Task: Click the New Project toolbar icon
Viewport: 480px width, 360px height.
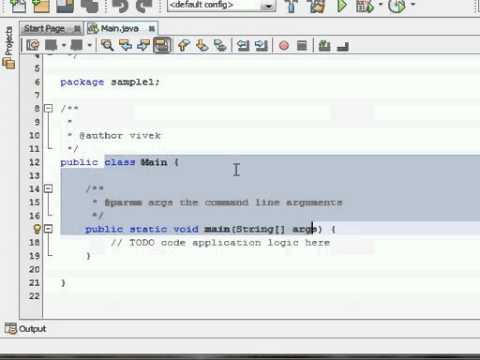Action: tap(41, 5)
